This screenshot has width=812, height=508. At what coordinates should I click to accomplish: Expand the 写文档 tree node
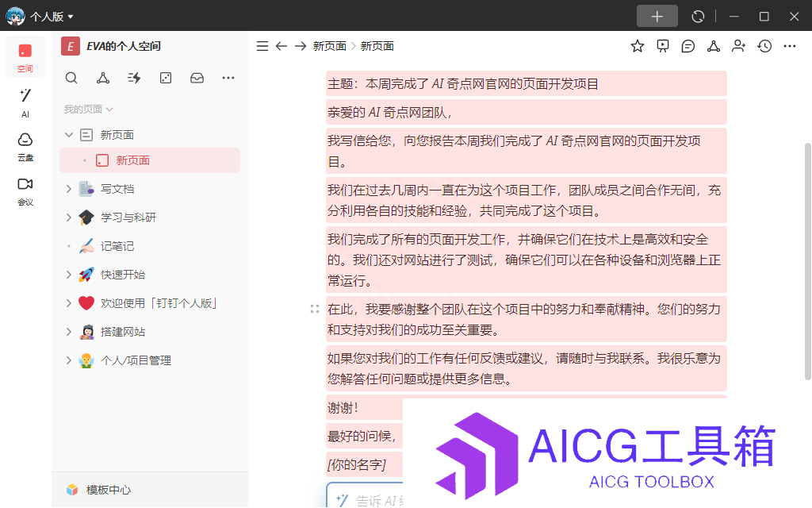(69, 189)
